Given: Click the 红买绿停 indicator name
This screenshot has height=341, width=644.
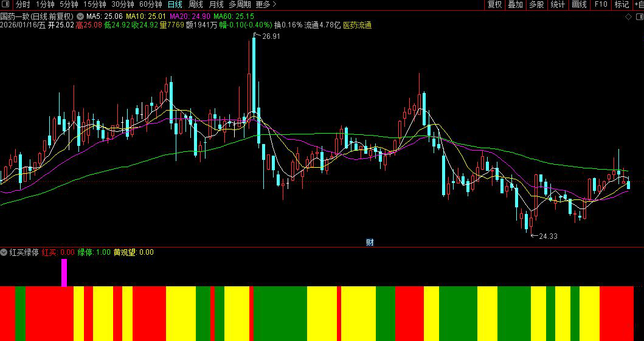Looking at the screenshot, I should click(x=23, y=252).
